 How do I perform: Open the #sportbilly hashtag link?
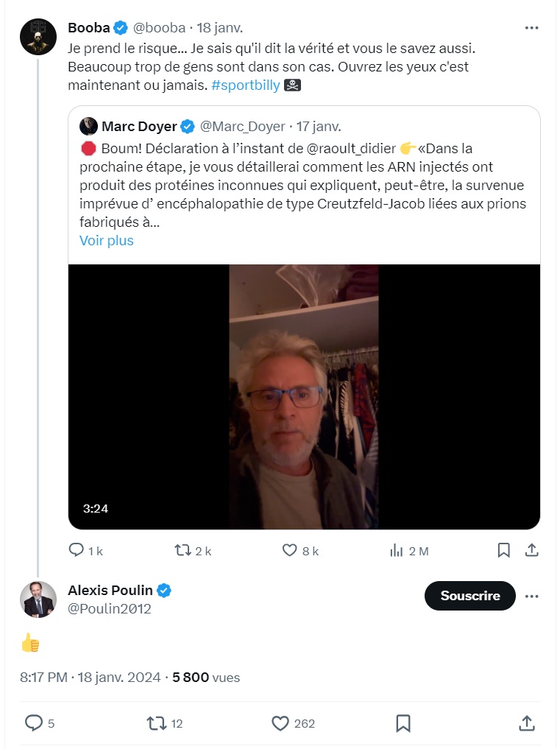click(246, 85)
